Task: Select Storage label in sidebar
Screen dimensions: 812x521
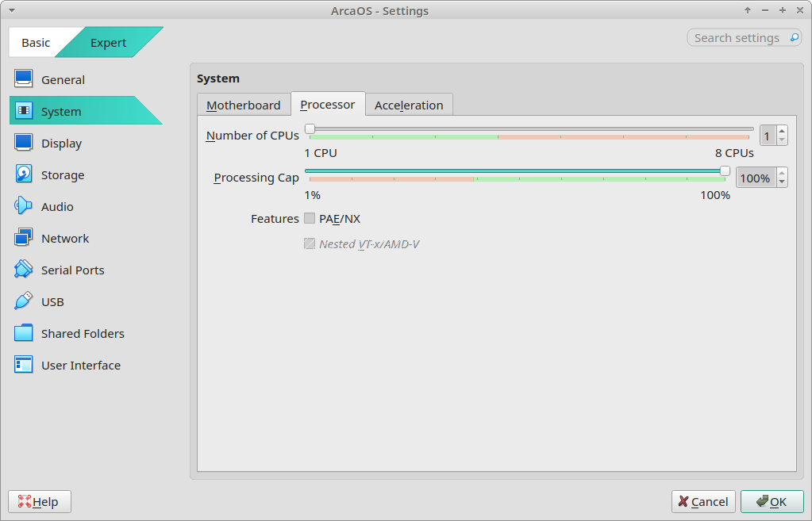Action: 63,175
